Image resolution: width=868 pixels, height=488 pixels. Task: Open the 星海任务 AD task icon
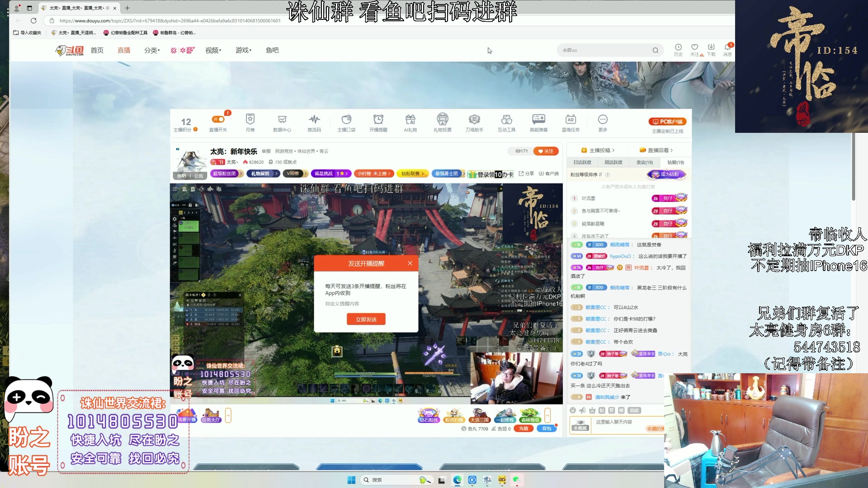pos(571,122)
